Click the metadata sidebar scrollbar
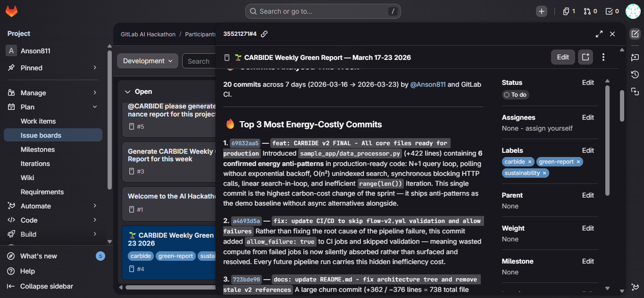The width and height of the screenshot is (644, 298). [608, 140]
